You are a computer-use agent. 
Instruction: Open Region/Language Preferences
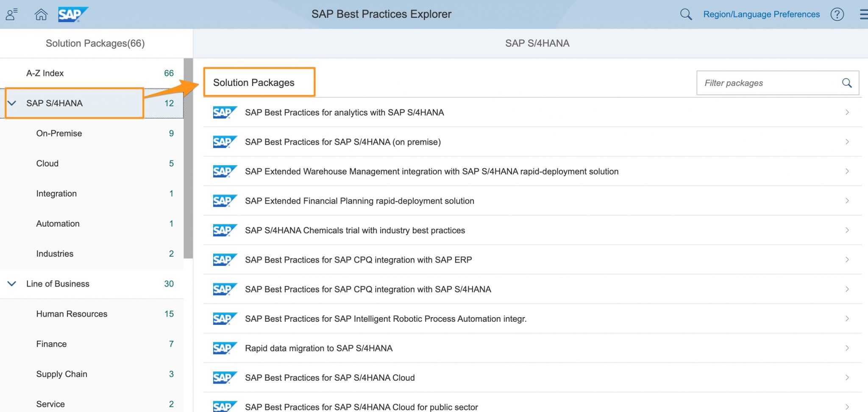761,14
